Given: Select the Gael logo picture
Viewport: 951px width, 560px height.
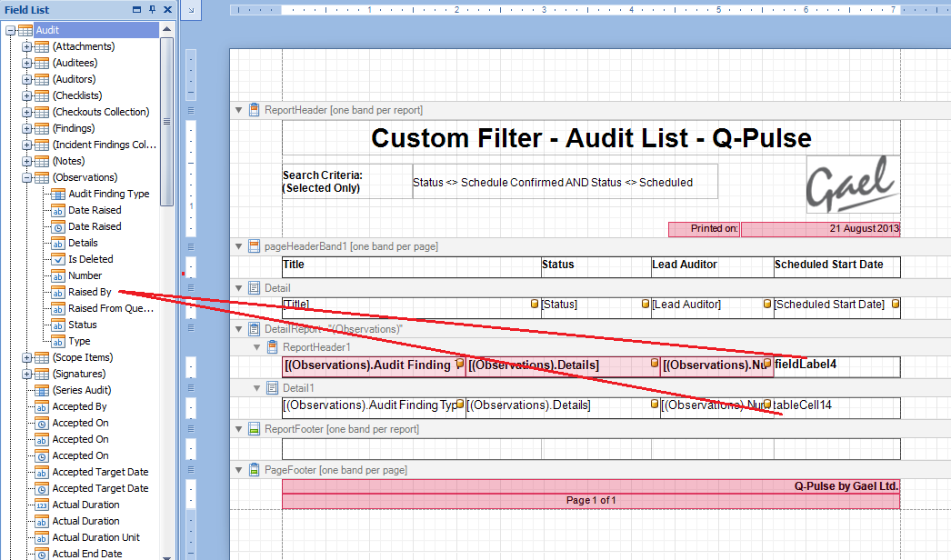Looking at the screenshot, I should tap(853, 184).
